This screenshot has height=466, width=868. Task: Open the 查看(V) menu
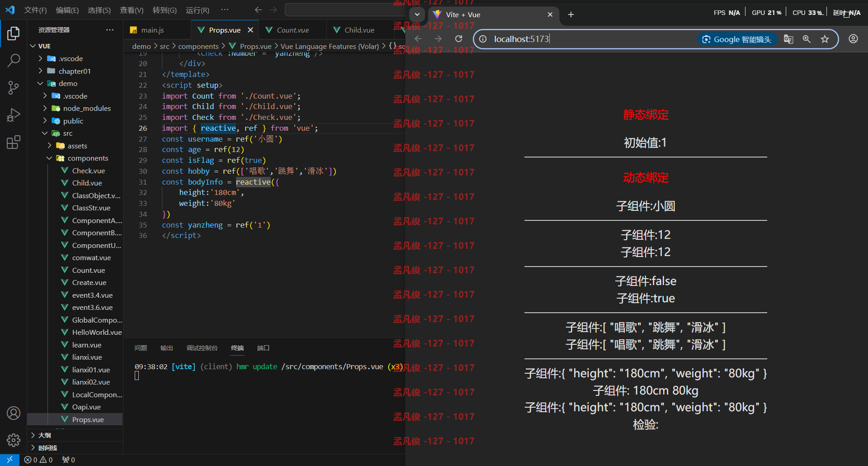pyautogui.click(x=132, y=10)
